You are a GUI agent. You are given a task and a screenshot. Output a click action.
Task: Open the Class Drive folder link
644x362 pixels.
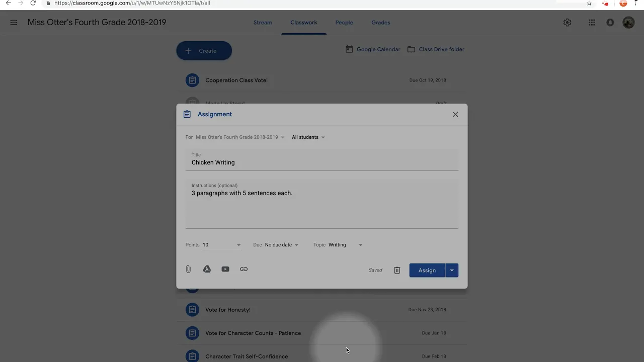click(441, 49)
